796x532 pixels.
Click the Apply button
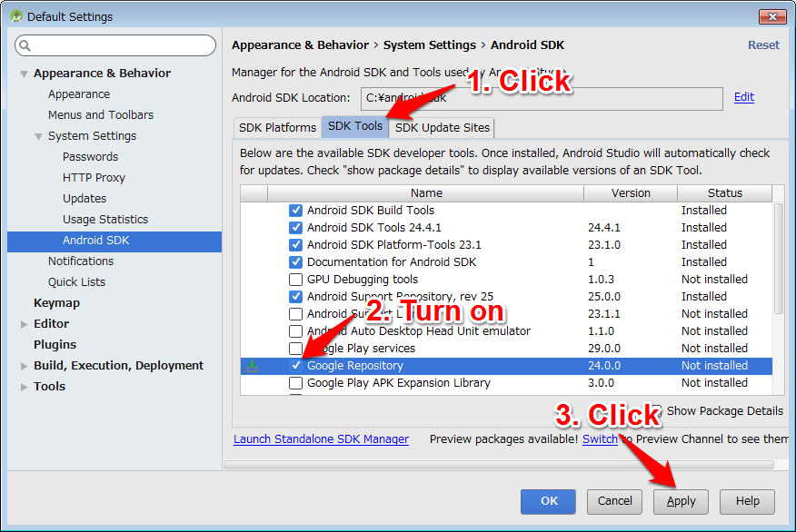pos(681,501)
